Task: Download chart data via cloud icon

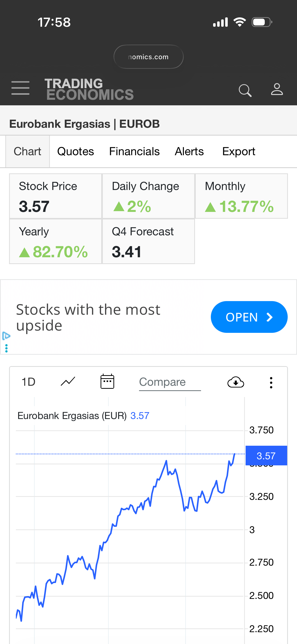Action: tap(236, 382)
